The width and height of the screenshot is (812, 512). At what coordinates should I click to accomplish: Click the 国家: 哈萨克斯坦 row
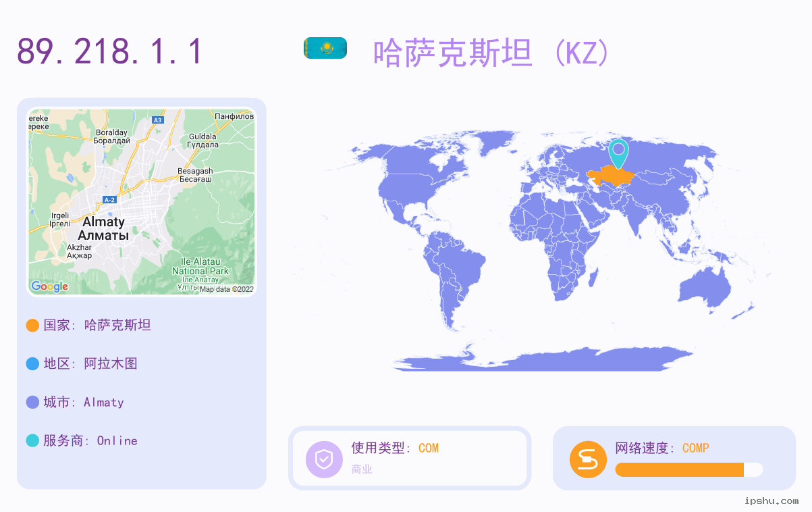[x=88, y=326]
